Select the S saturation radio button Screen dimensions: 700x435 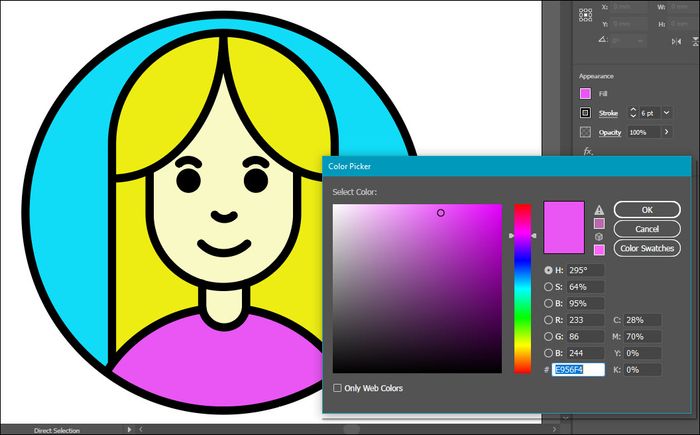pos(548,287)
